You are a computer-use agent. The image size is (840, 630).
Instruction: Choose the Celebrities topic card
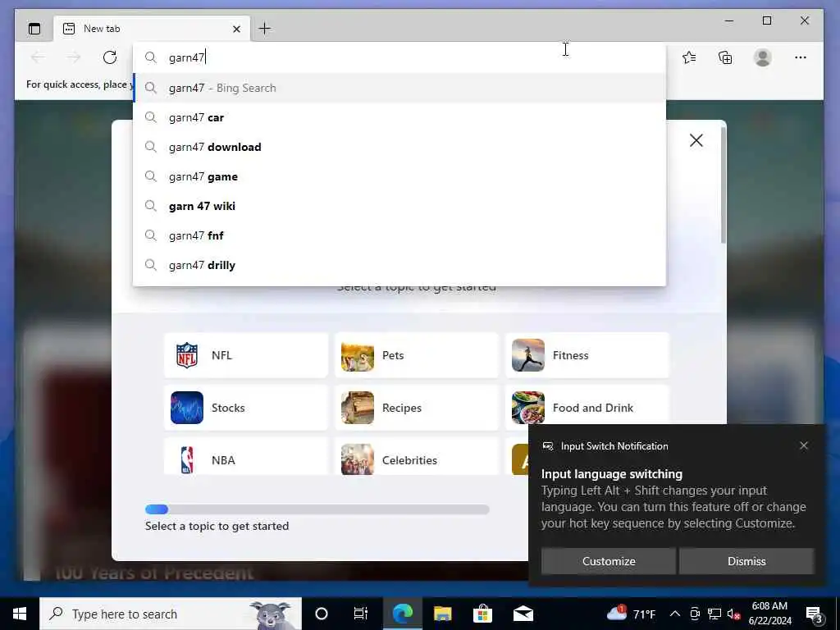click(416, 457)
